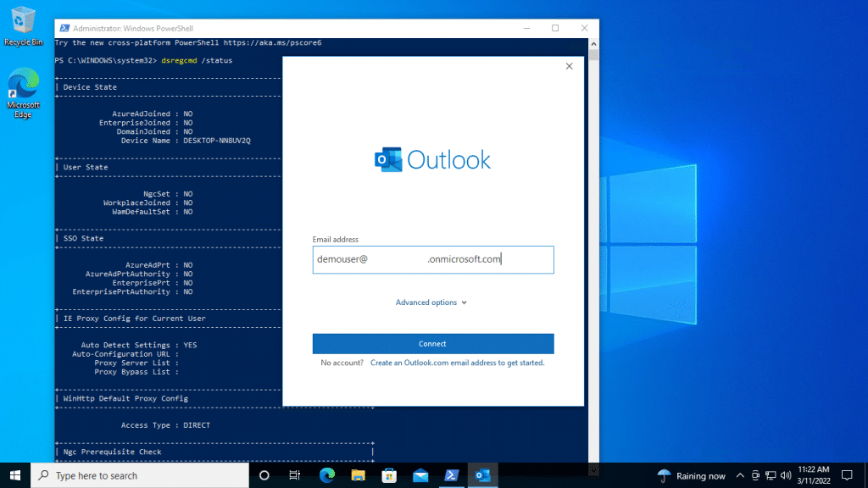The image size is (868, 488).
Task: Expand Advanced options in Outlook setup
Action: (431, 302)
